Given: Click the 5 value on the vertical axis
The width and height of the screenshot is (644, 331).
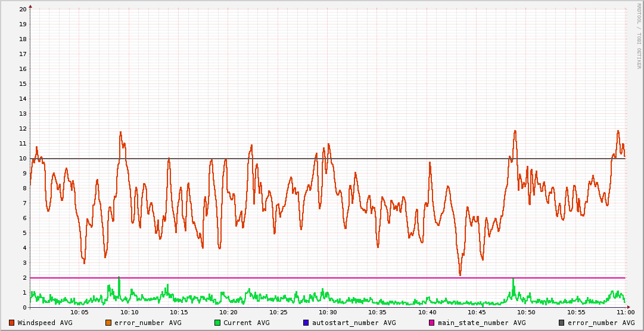Looking at the screenshot, I should click(24, 233).
